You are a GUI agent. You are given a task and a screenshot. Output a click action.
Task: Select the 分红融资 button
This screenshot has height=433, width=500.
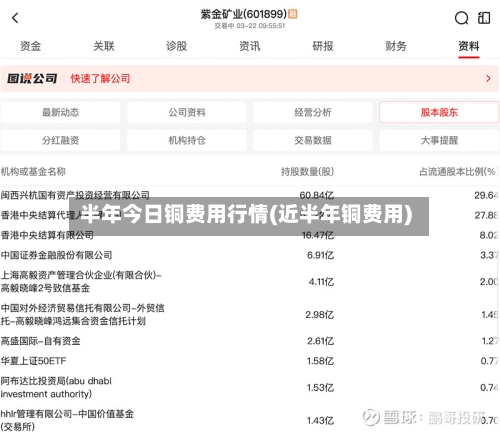[x=60, y=140]
